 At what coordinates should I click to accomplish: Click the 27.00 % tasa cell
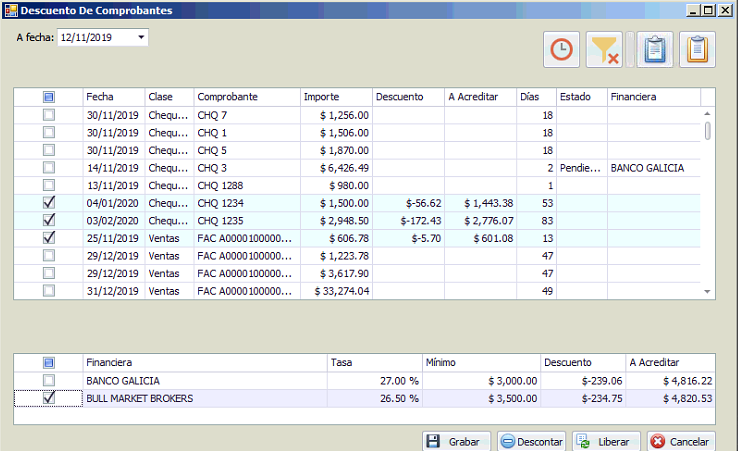375,381
